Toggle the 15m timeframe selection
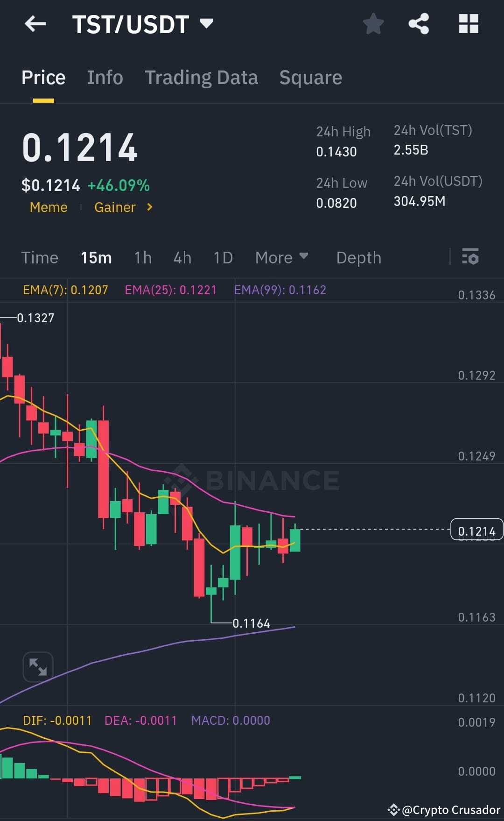This screenshot has height=821, width=504. point(96,257)
